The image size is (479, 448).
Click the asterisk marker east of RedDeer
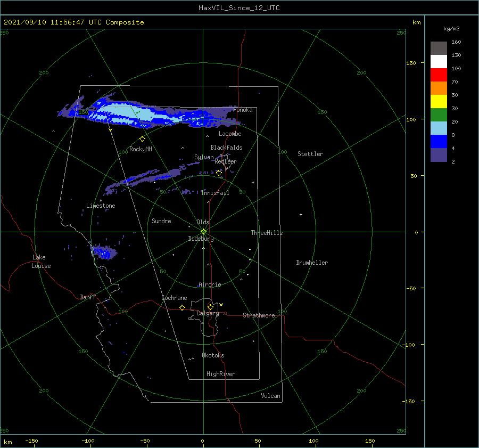pos(253,183)
